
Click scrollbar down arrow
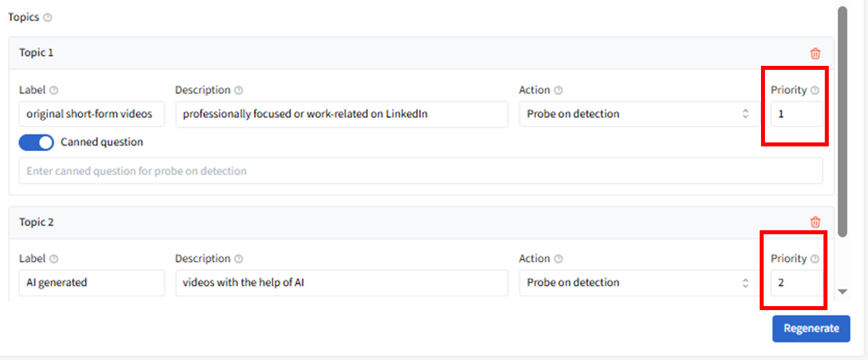(x=843, y=291)
